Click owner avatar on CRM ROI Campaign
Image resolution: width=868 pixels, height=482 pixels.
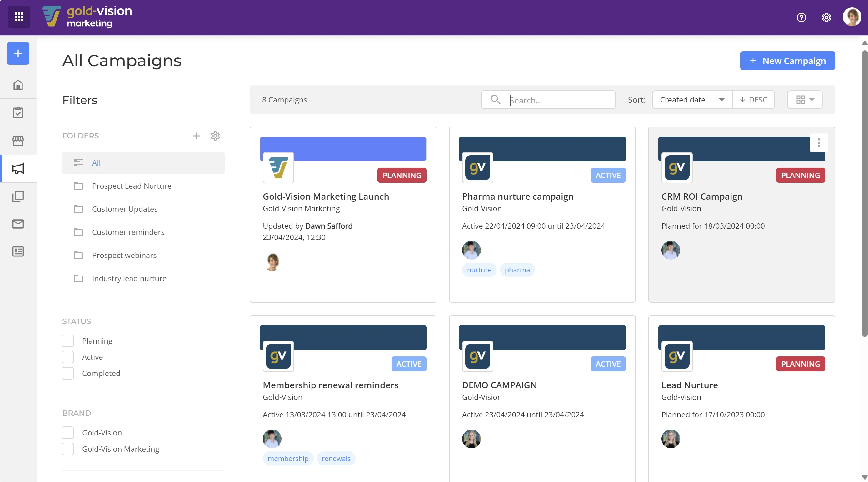point(671,250)
